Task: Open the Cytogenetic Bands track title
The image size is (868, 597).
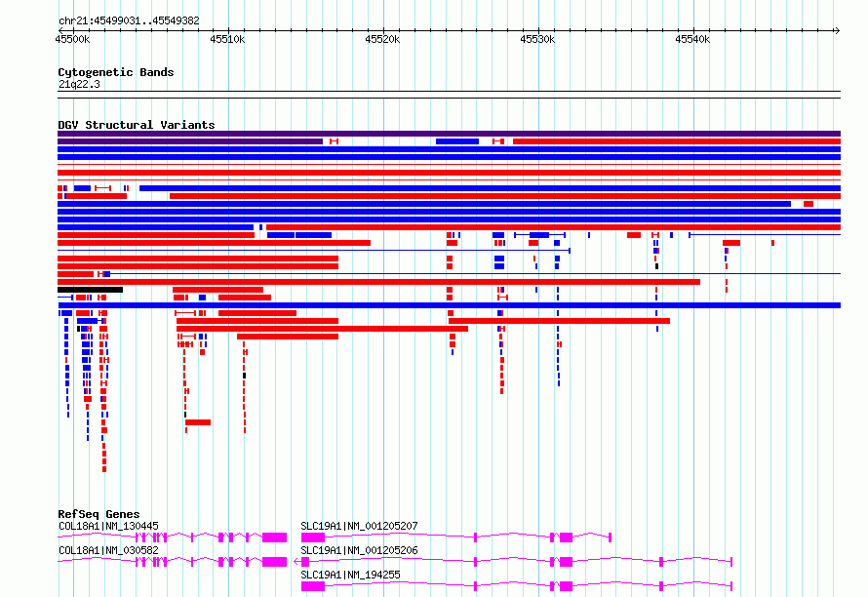Action: tap(116, 72)
